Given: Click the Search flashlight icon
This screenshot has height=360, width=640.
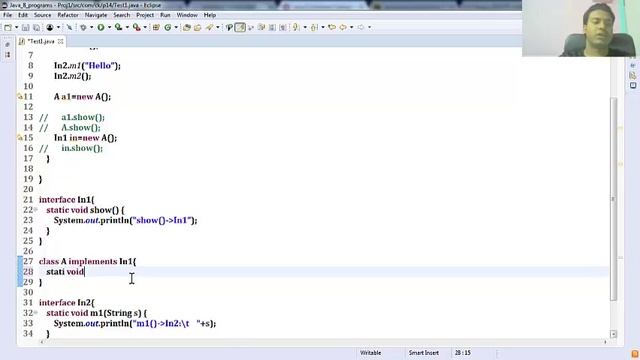Looking at the screenshot, I should click(x=209, y=27).
